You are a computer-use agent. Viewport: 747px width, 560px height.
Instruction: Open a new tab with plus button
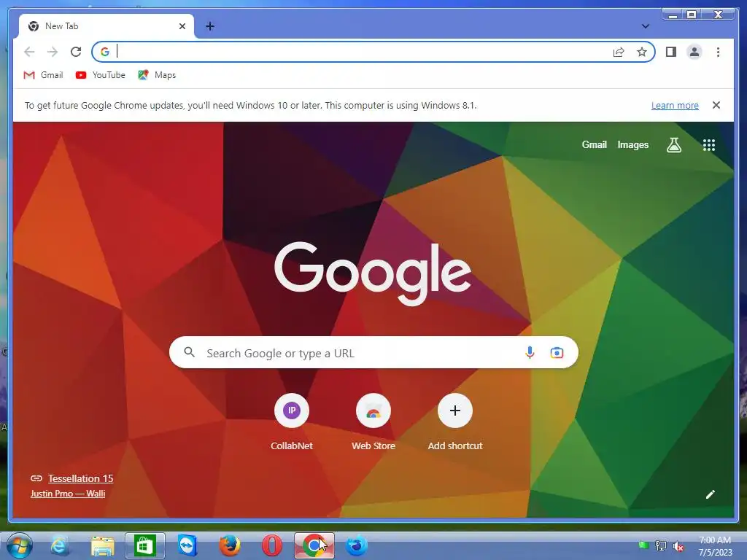point(209,26)
